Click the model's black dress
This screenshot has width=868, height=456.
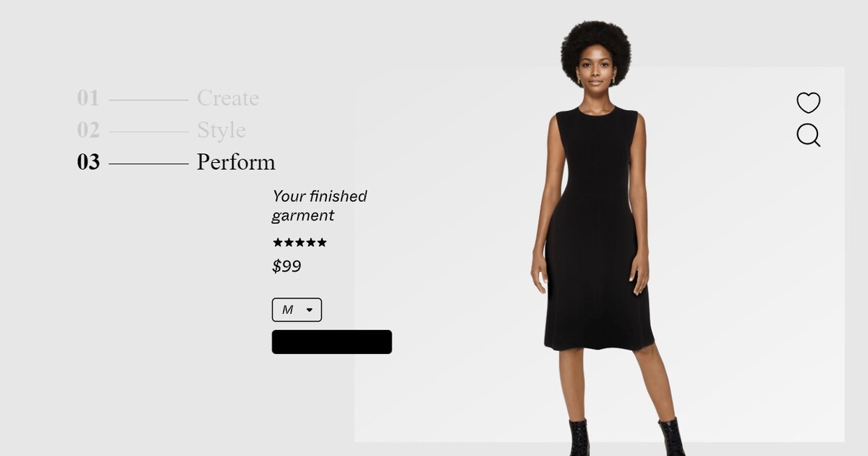point(597,232)
